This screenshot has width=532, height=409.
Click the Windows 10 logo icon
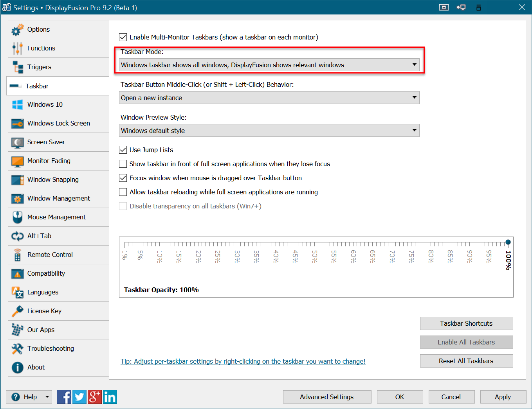coord(18,105)
